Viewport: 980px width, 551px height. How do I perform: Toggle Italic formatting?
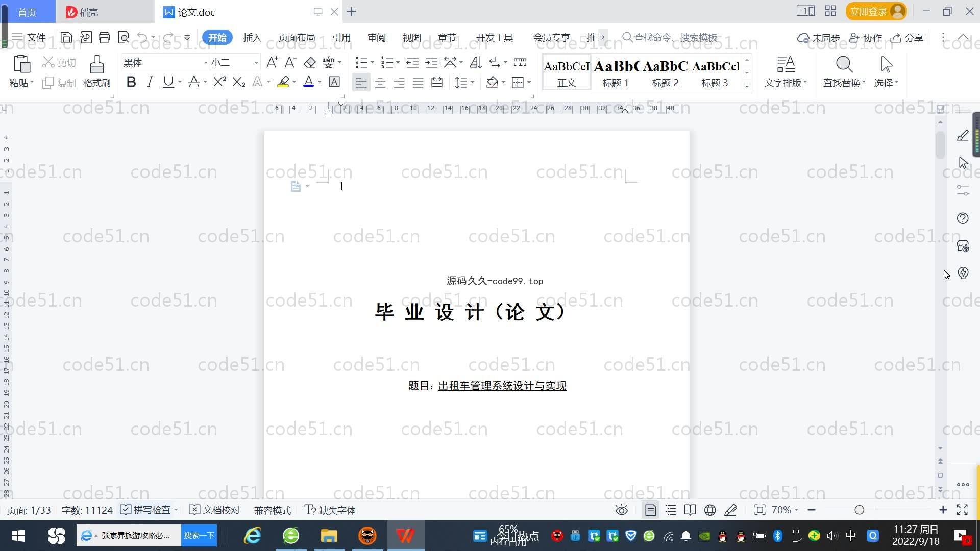coord(150,82)
